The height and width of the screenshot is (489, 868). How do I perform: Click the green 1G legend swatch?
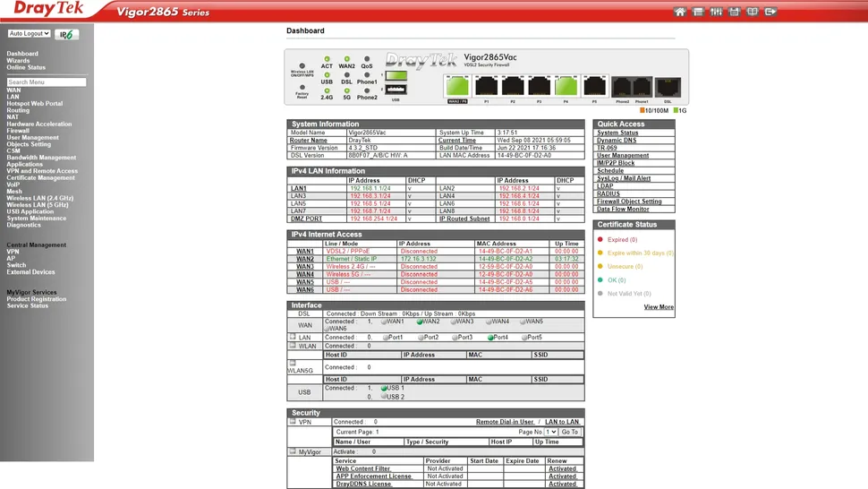click(676, 111)
